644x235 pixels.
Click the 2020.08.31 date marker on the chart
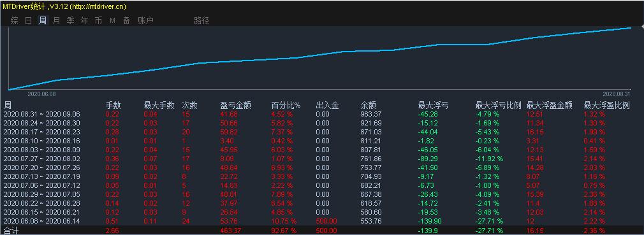[617, 94]
